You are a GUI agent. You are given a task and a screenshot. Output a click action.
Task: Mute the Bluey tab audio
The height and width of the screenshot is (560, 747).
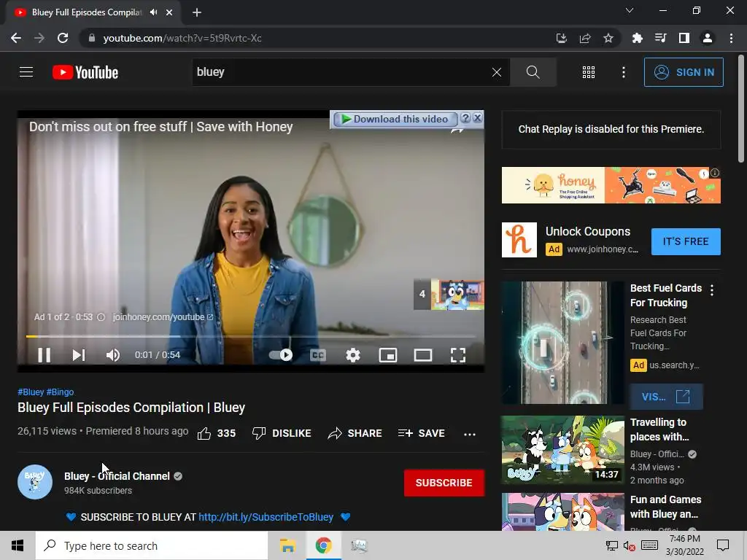pos(153,12)
